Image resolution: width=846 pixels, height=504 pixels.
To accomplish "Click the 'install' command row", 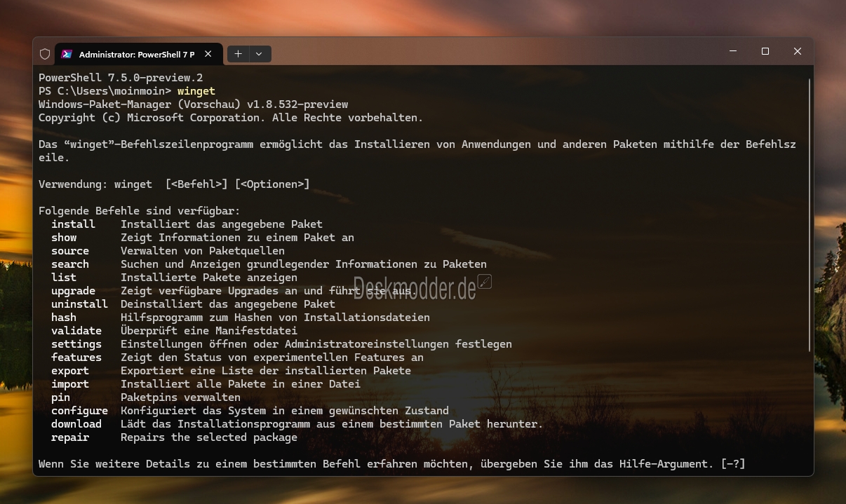I will (x=187, y=224).
